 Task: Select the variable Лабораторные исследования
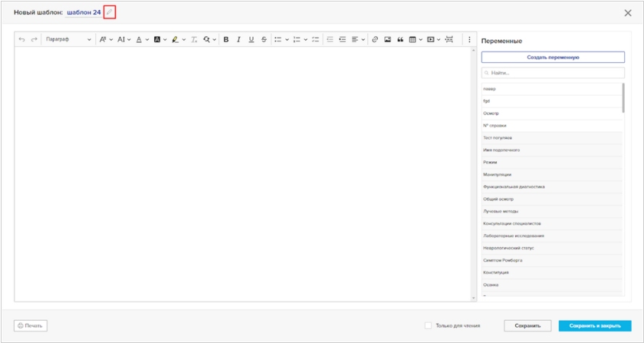[x=552, y=236]
